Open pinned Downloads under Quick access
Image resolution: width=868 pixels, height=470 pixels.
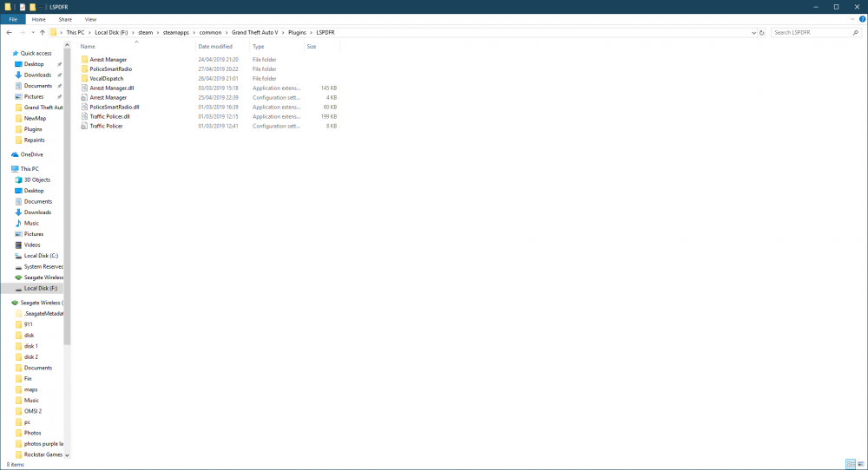[37, 75]
